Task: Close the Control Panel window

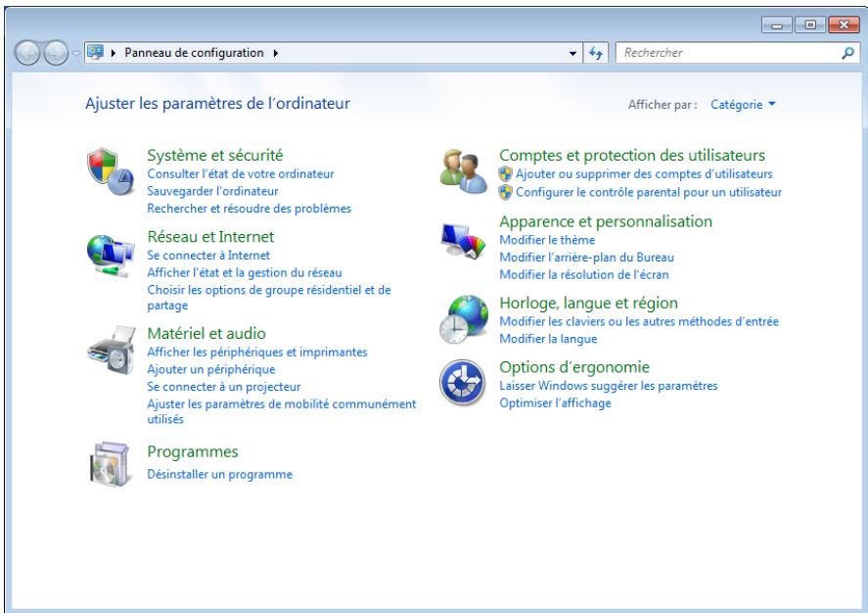Action: (x=845, y=24)
